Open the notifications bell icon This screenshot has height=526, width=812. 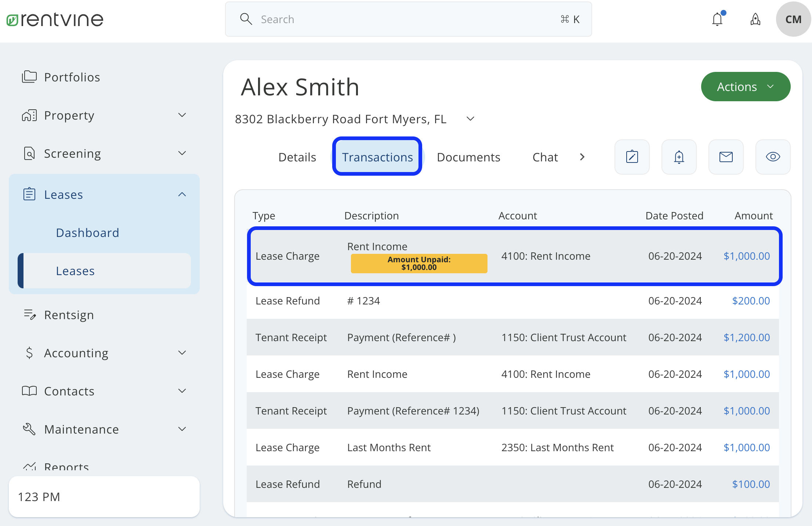tap(717, 19)
